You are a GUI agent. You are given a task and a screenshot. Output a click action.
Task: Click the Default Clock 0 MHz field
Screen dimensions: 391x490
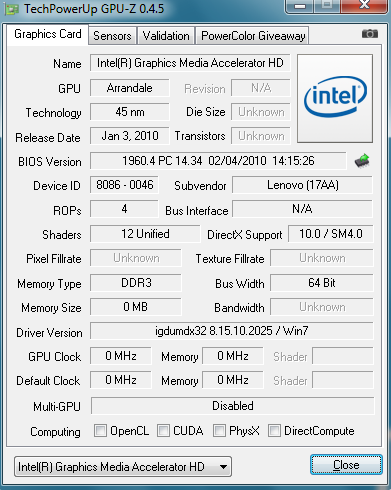click(121, 380)
